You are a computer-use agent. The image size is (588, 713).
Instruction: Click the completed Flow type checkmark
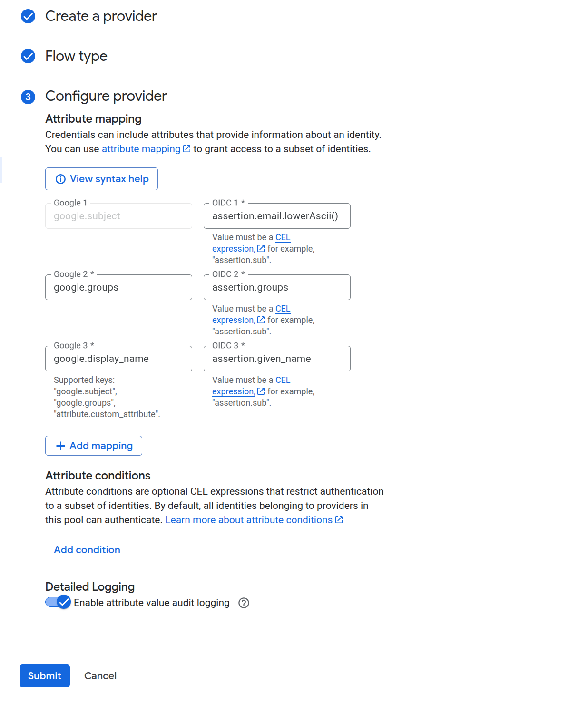point(28,56)
